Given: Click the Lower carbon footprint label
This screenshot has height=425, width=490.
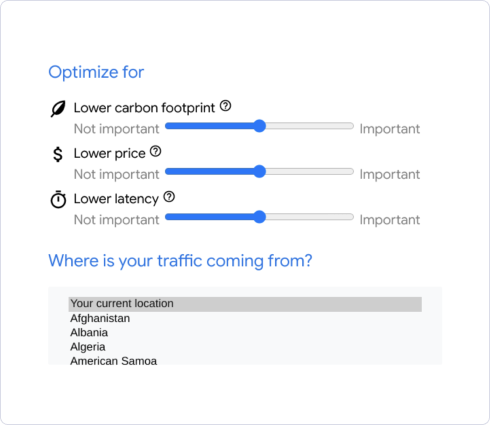Looking at the screenshot, I should point(144,108).
